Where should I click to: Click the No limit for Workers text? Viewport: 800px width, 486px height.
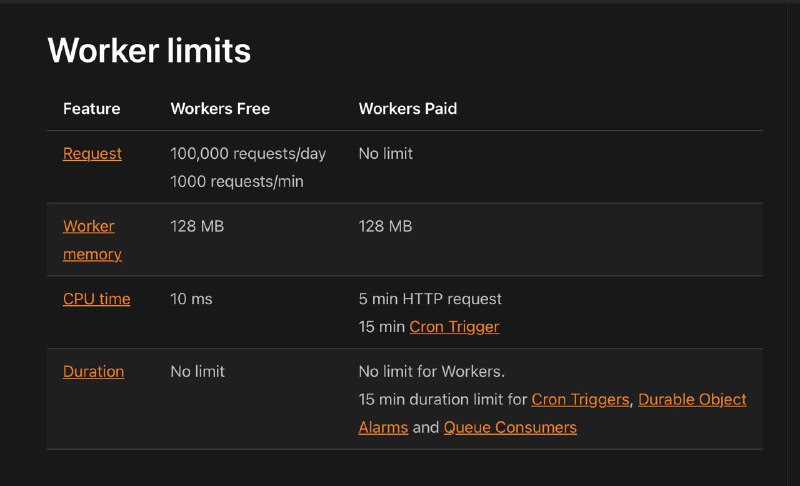click(432, 371)
